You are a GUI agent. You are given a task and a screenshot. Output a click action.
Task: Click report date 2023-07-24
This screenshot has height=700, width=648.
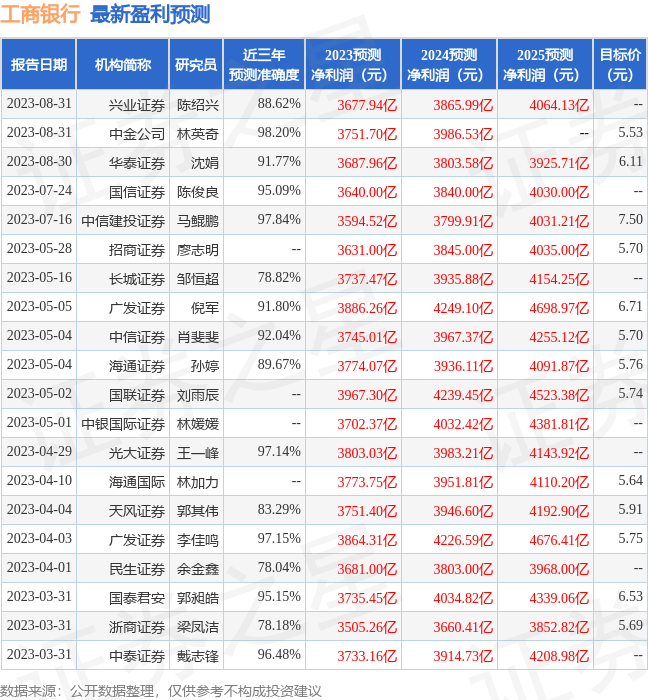[x=39, y=191]
